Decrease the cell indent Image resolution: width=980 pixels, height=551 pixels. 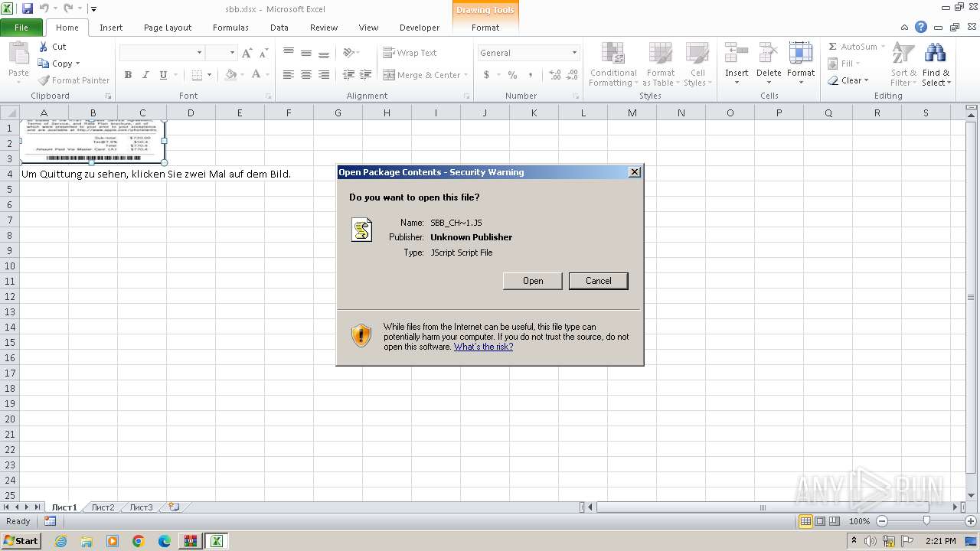coord(348,75)
